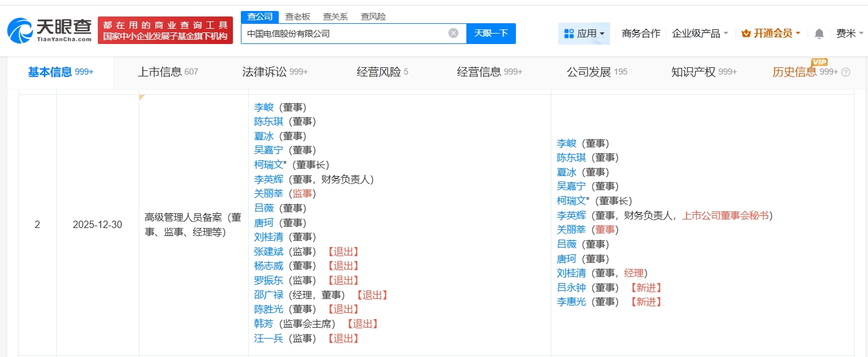Open 韩芳 supervisor chair profile link

pyautogui.click(x=263, y=324)
